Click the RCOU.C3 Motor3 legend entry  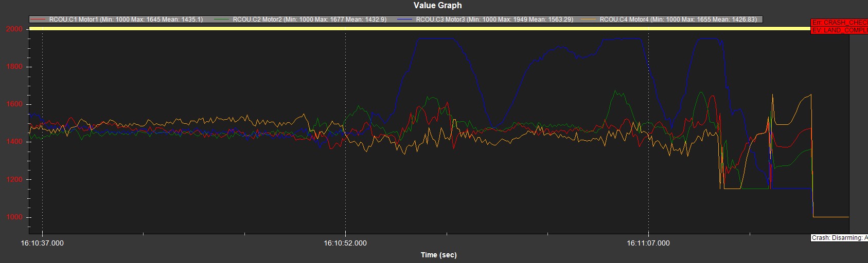pos(494,20)
